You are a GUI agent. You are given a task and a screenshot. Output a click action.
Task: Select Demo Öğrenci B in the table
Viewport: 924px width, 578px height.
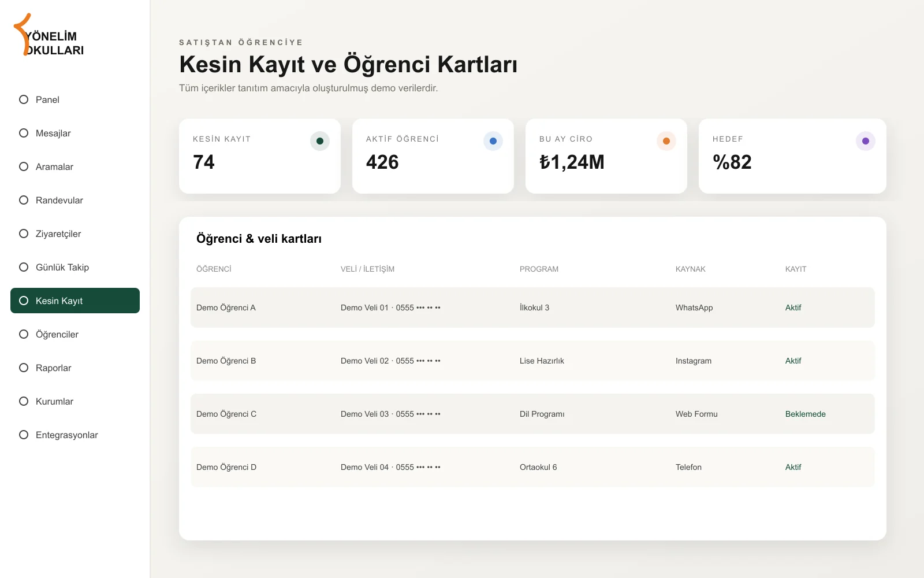(226, 361)
